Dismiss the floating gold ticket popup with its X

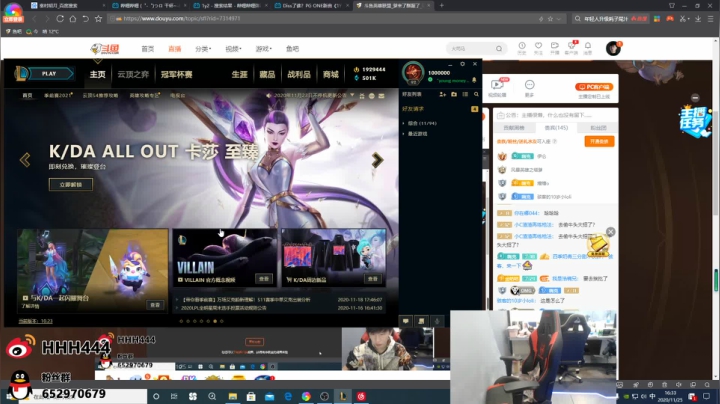610,232
